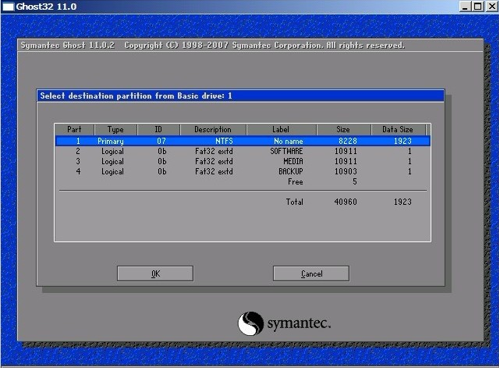499x368 pixels.
Task: Click the Total size value 40960
Action: point(346,202)
